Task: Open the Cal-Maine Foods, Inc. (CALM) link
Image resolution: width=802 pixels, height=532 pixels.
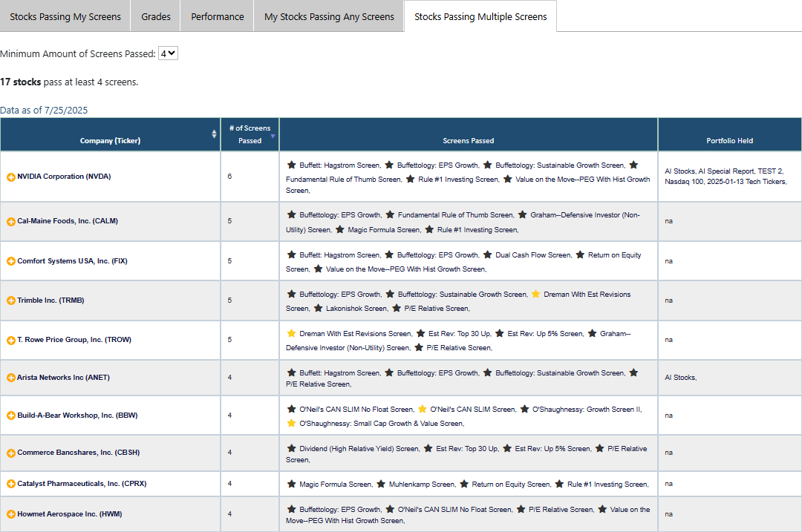Action: 68,221
